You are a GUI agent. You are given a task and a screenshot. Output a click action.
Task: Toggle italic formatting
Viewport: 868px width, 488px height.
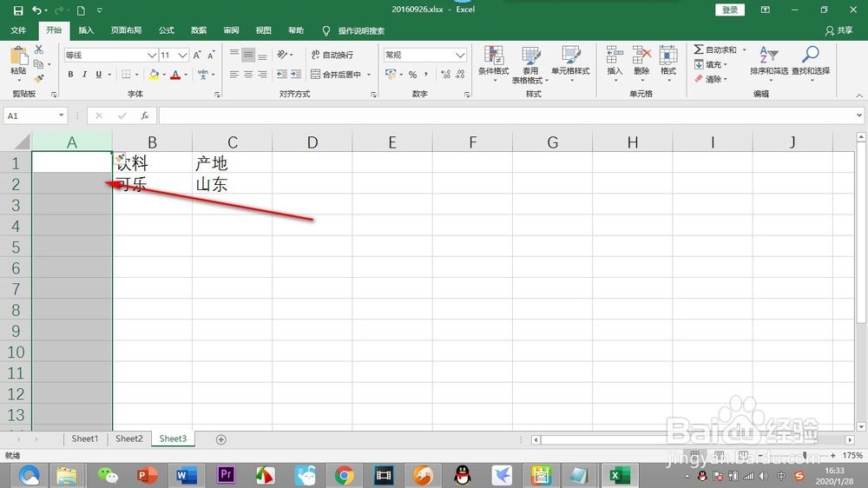click(84, 74)
